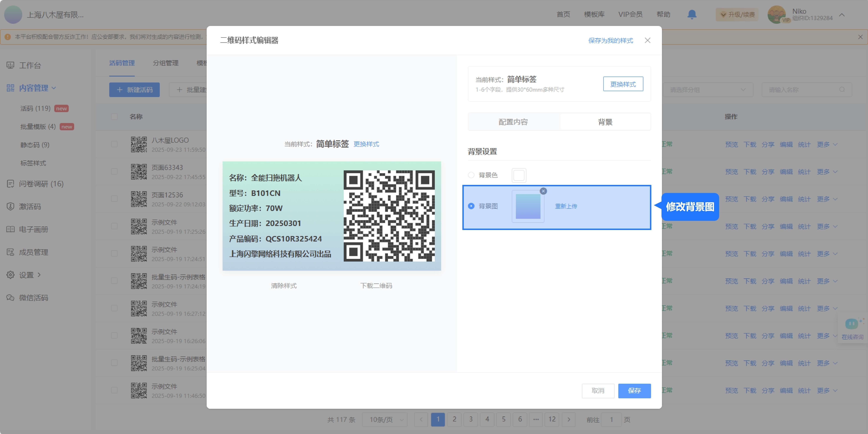Click the 更换样式 outlined button
Viewport: 868px width, 434px height.
click(623, 84)
